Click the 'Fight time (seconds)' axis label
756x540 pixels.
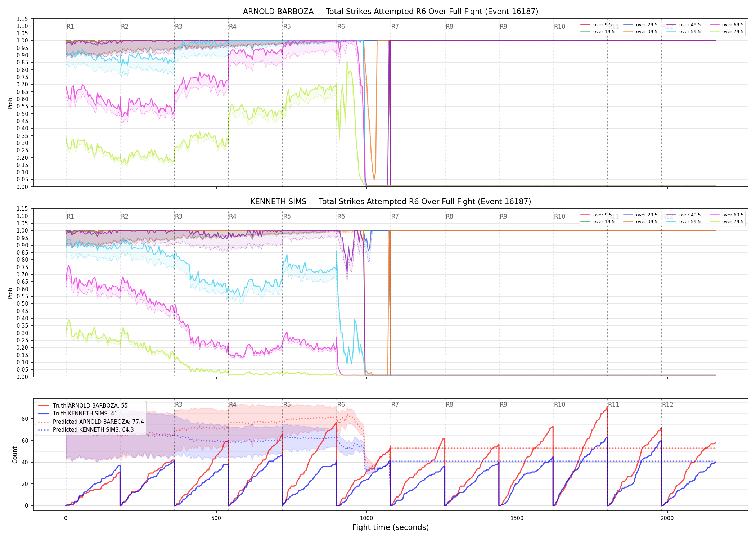pyautogui.click(x=391, y=527)
